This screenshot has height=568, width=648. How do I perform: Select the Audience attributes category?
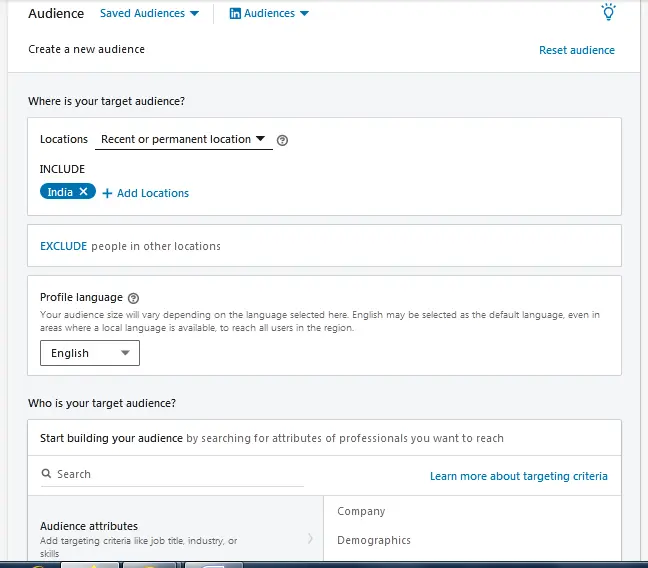click(x=89, y=526)
